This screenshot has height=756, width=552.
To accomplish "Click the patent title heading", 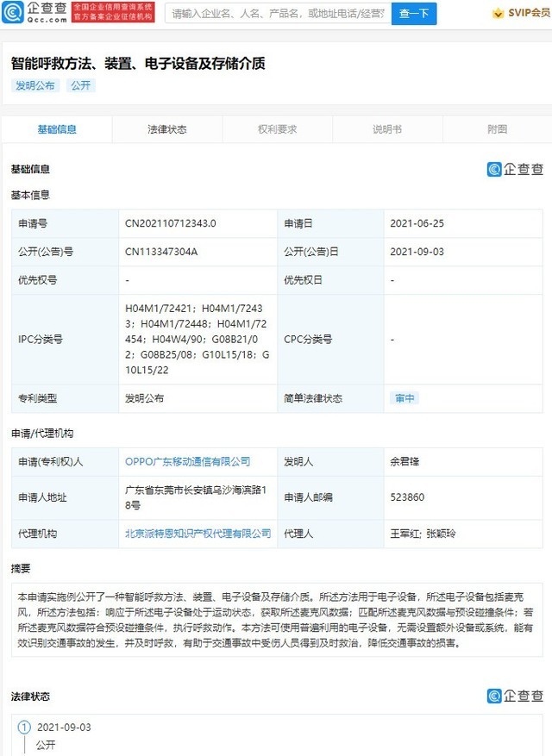I will (138, 63).
